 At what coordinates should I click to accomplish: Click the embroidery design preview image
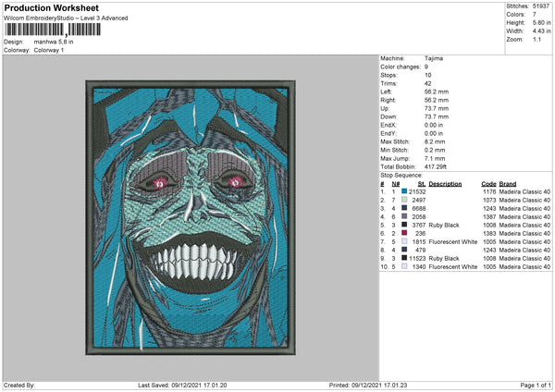191,217
